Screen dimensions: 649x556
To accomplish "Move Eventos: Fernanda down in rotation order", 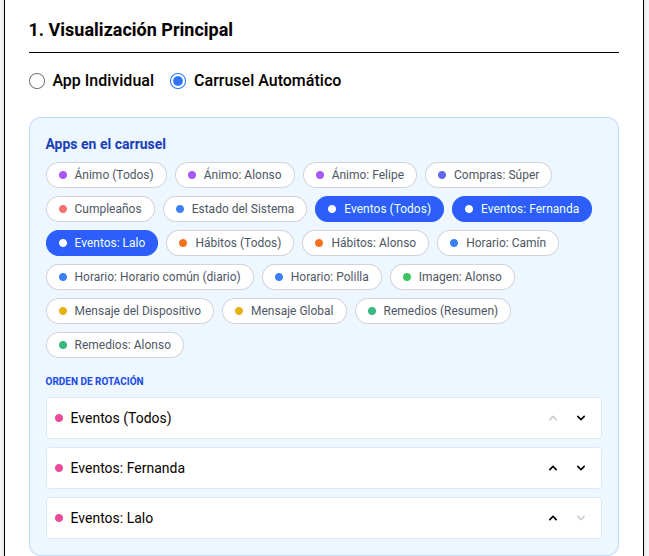I will tap(581, 468).
